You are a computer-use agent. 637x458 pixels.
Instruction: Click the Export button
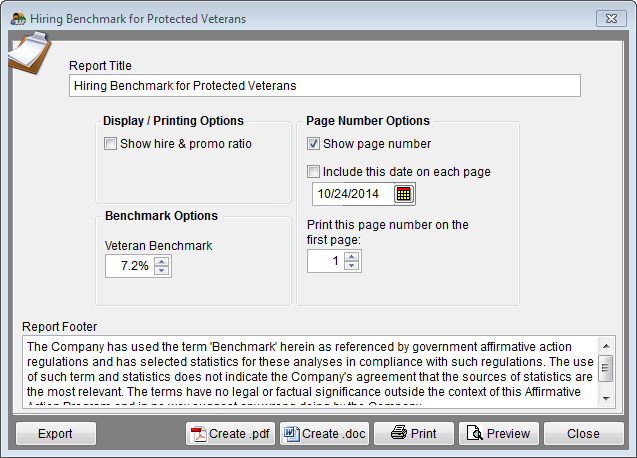tap(56, 433)
